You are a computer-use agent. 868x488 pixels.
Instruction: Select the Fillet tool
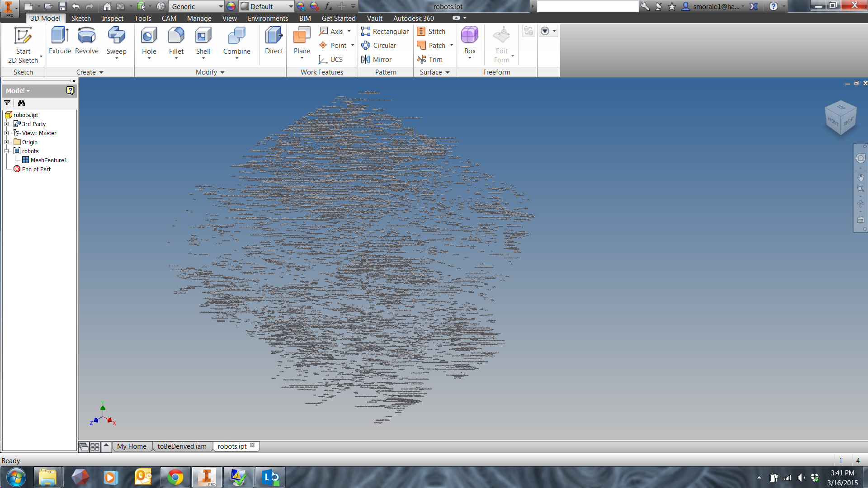pos(176,43)
